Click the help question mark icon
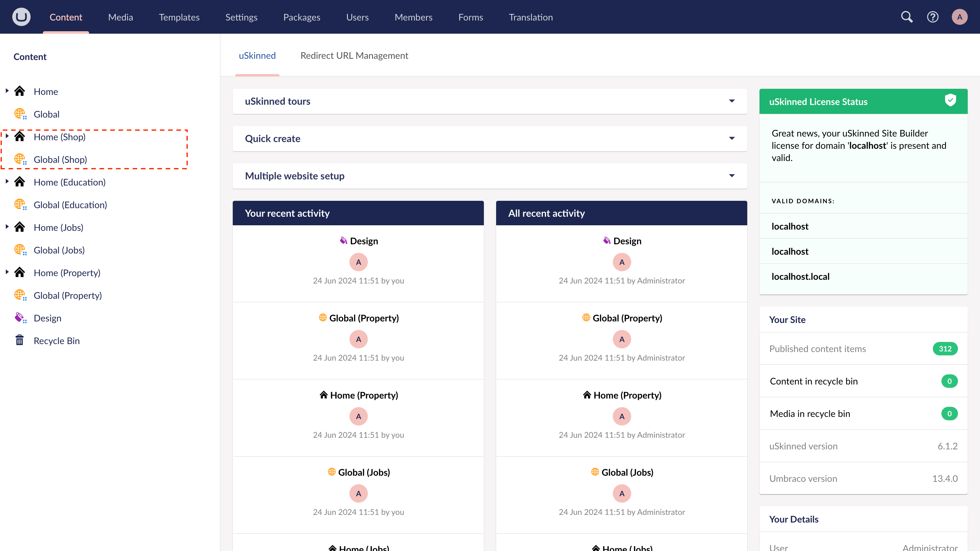The width and height of the screenshot is (980, 551). (933, 17)
